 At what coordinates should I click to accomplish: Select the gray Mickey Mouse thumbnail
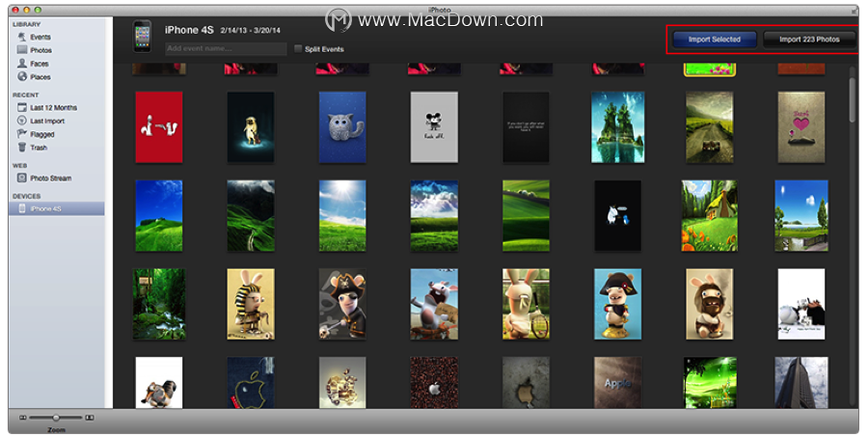coord(434,127)
